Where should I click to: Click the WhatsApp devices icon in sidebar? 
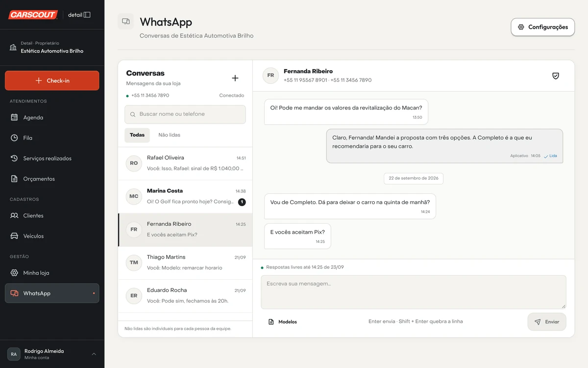pos(14,293)
